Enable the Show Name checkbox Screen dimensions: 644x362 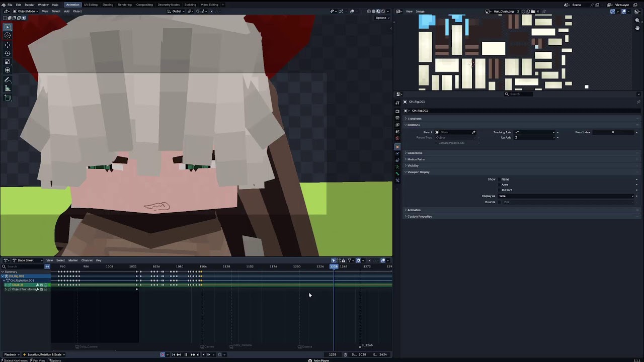[499, 179]
